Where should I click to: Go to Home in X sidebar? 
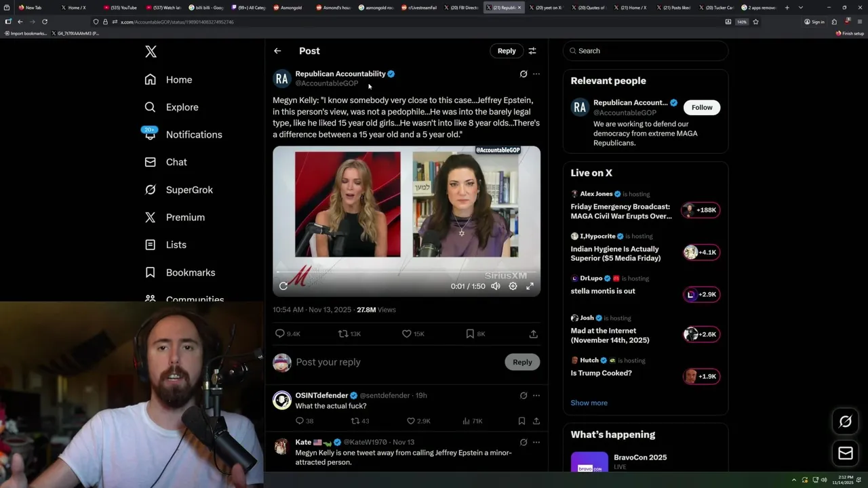click(169, 79)
